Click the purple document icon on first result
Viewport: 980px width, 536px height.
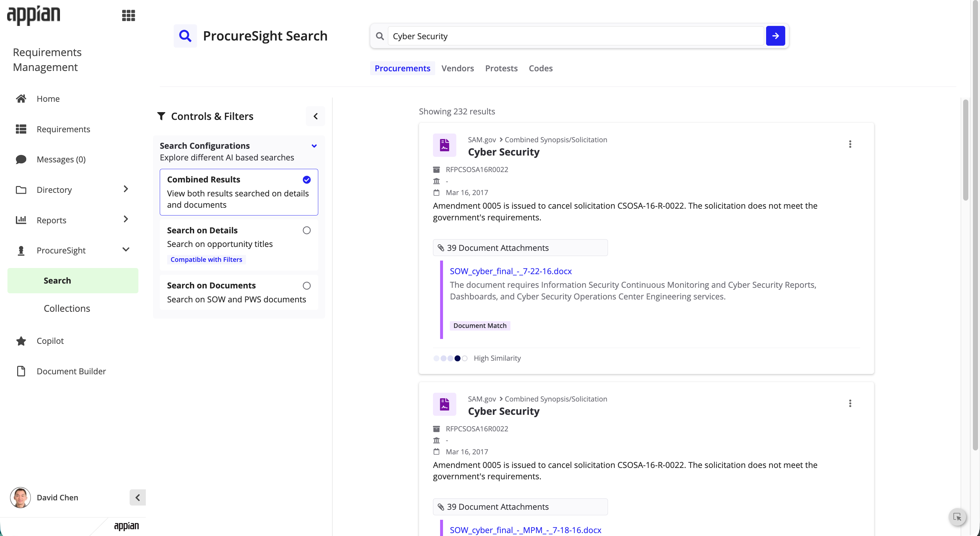[444, 145]
